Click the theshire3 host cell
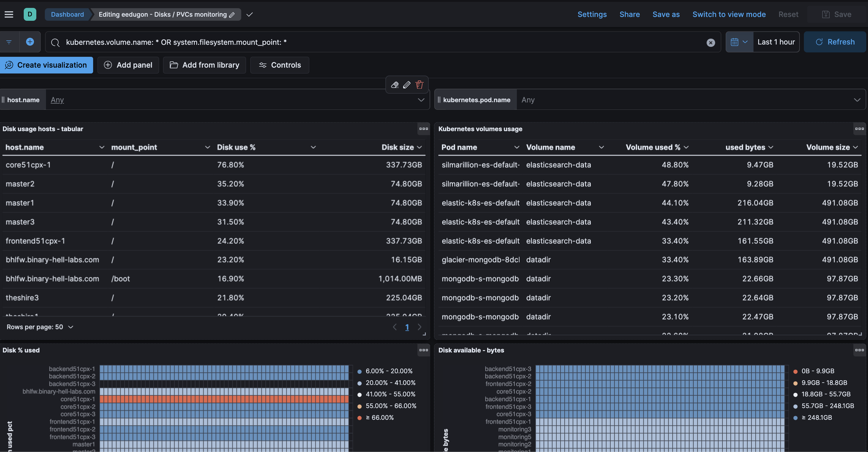Image resolution: width=868 pixels, height=452 pixels. [x=22, y=298]
